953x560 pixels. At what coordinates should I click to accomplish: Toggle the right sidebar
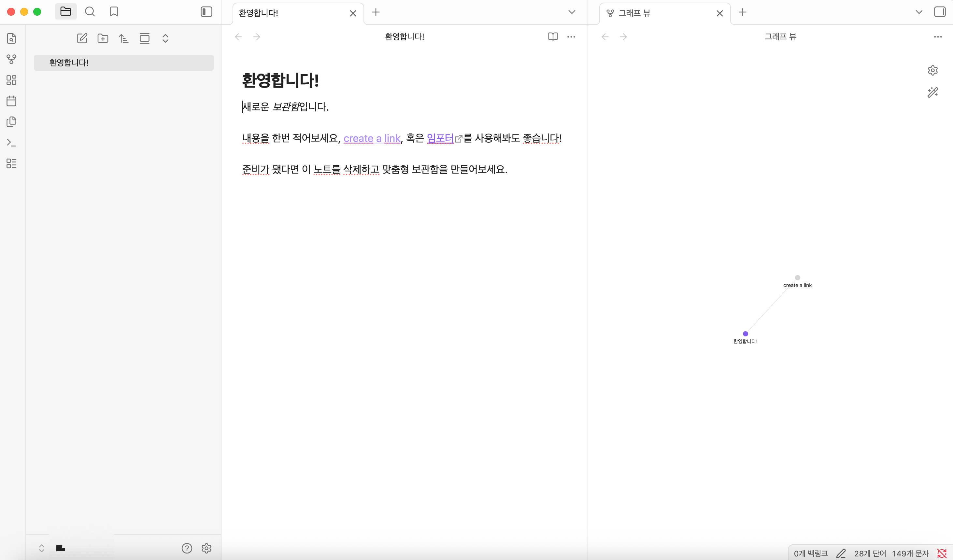[x=940, y=12]
